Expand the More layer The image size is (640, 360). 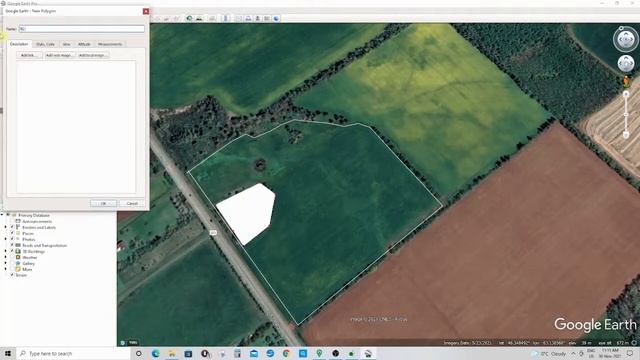pos(5,269)
